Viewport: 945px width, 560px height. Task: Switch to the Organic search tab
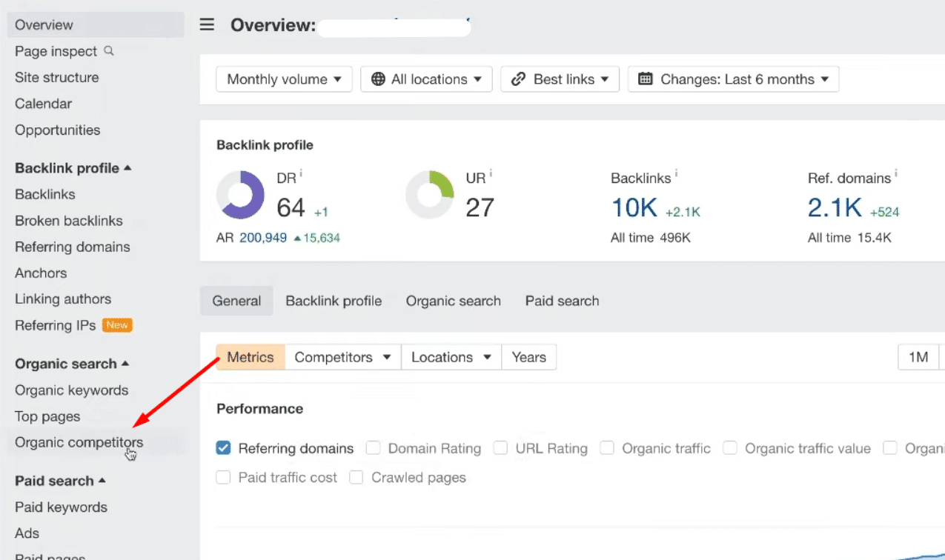point(453,301)
